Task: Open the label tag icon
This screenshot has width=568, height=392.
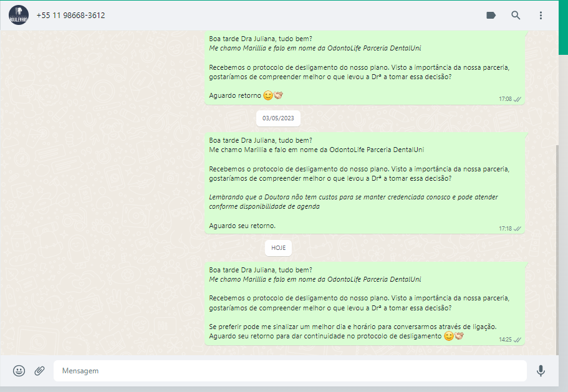Action: click(491, 15)
